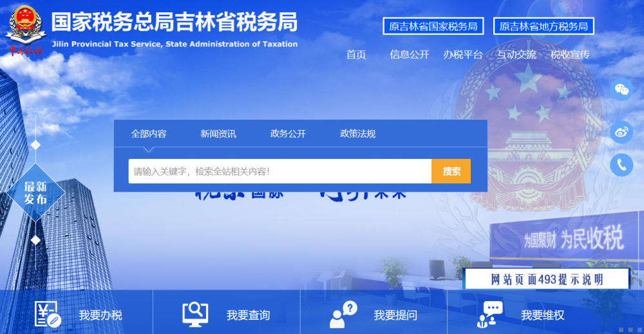Click 网站页面493提示说明 banner

tap(547, 279)
